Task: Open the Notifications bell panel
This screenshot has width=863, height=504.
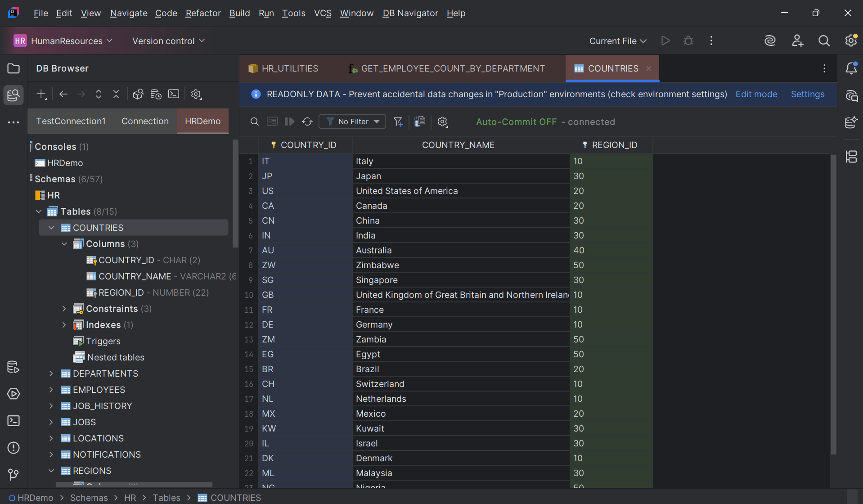Action: pos(851,68)
